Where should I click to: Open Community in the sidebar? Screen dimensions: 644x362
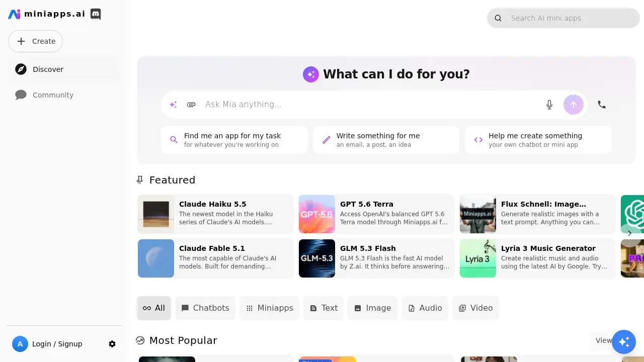[x=64, y=95]
